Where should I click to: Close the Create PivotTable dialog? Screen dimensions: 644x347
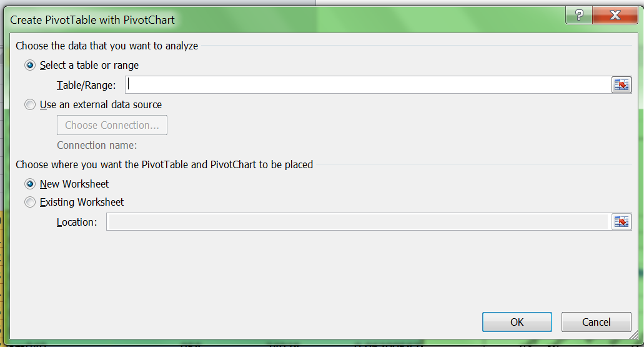point(615,15)
